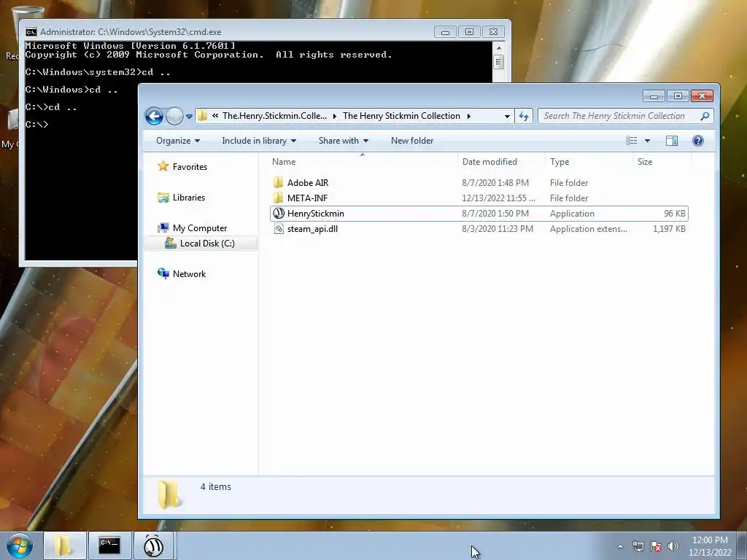Click the Adobe AIR folder icon

tap(279, 183)
